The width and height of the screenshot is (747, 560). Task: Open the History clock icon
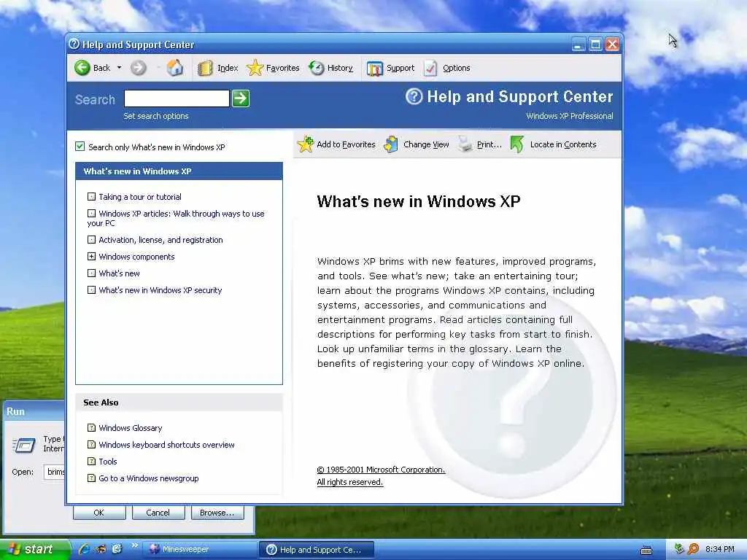click(x=317, y=68)
